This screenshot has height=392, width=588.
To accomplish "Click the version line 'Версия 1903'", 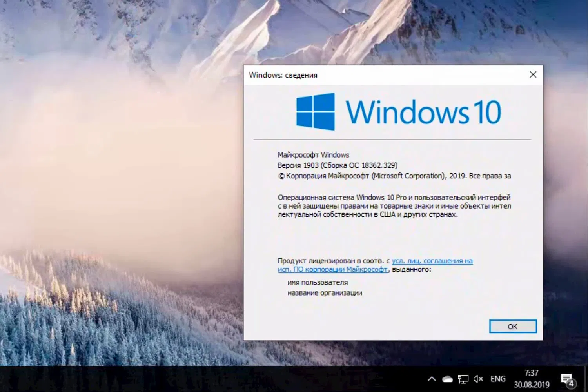I will pyautogui.click(x=337, y=165).
